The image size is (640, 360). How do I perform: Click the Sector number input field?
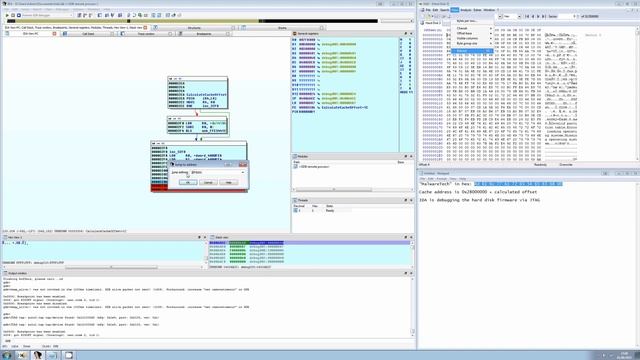[567, 16]
